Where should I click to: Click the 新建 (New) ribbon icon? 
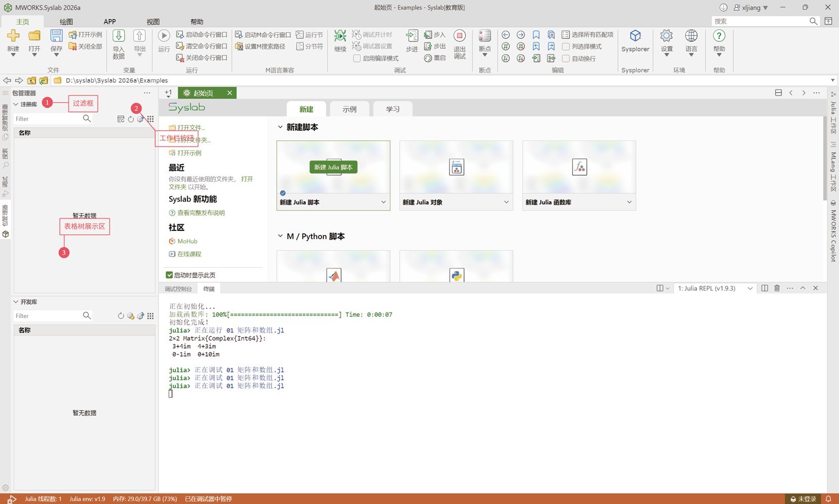(x=13, y=36)
